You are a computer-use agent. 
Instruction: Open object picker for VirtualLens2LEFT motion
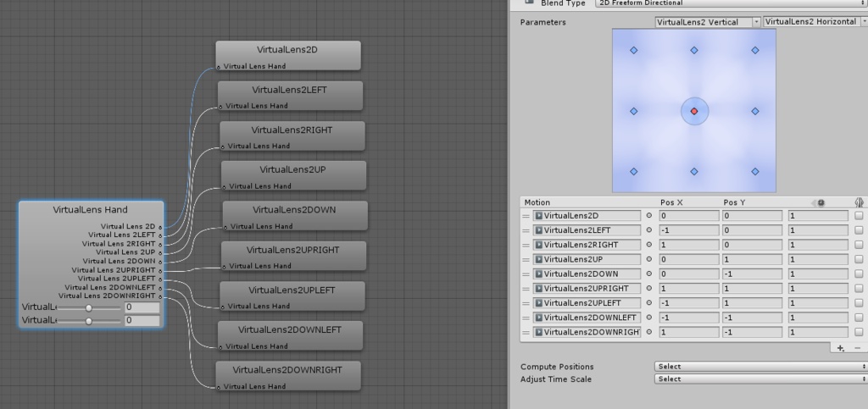tap(648, 230)
